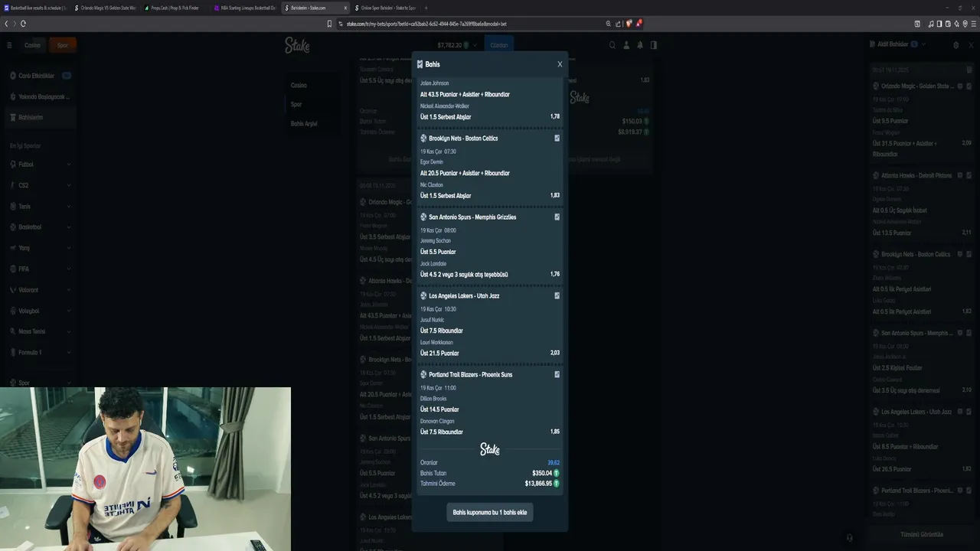Expand the Yarış sidebar chevron
This screenshot has height=551, width=980.
69,248
